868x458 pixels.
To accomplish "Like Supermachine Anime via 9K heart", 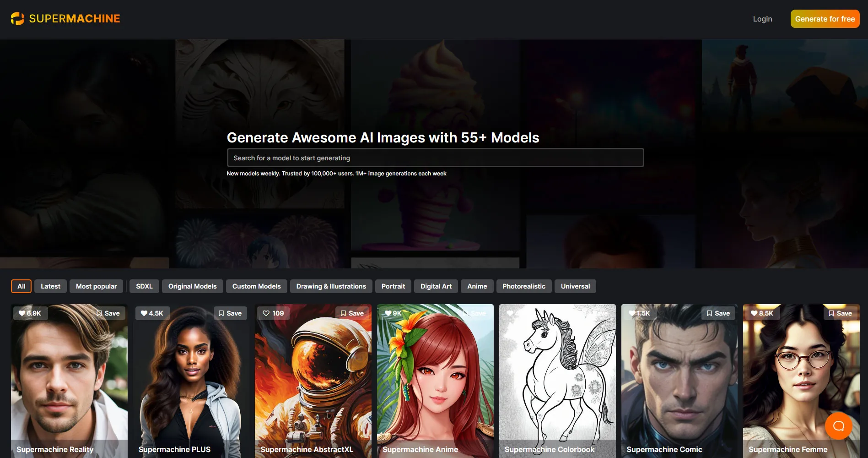I will (393, 313).
